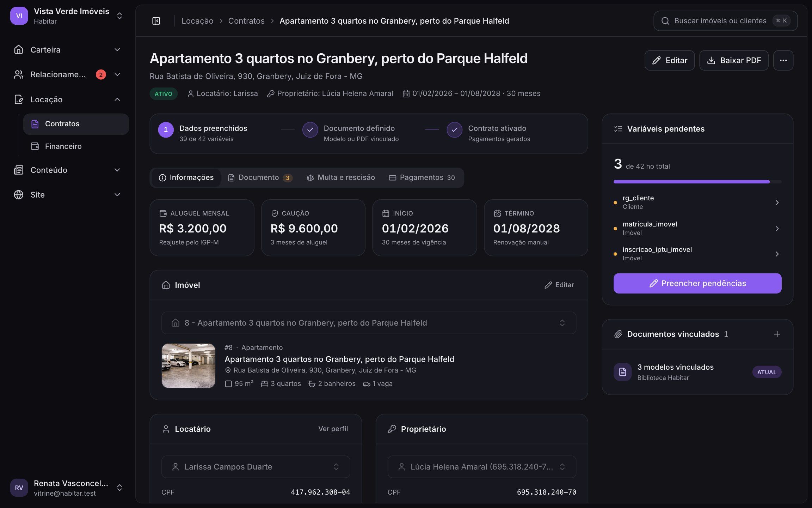This screenshot has width=812, height=508.
Task: Click the VI workspace avatar
Action: pyautogui.click(x=19, y=16)
